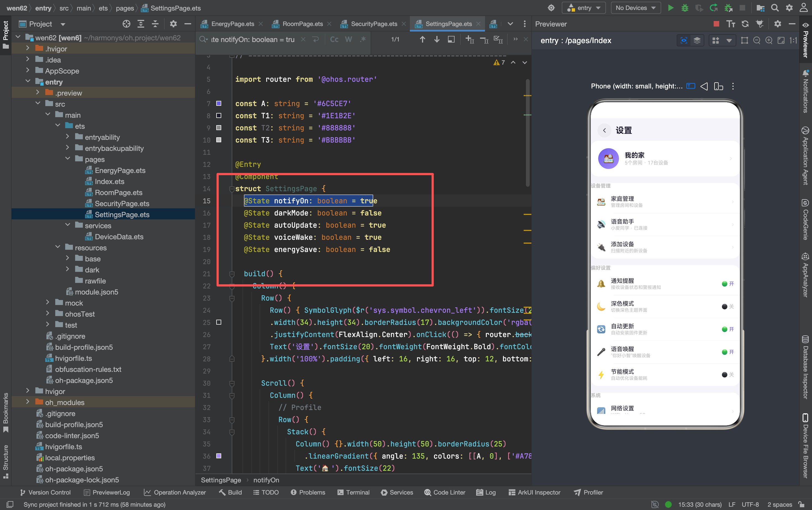Expand the entryability folder

coord(68,137)
